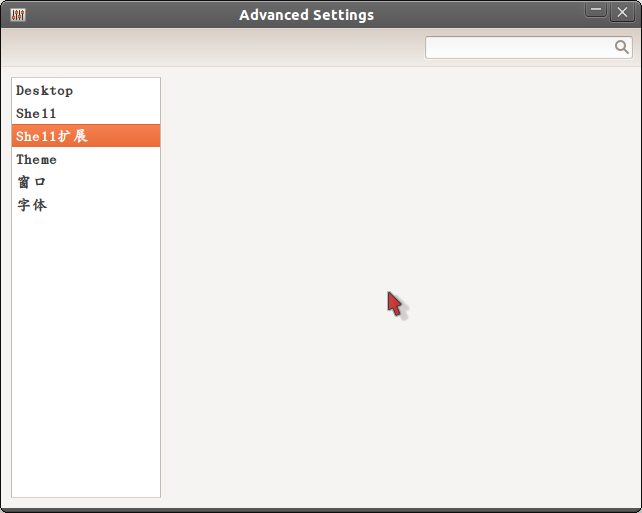Click the bottom blank area of category list

tap(86, 471)
